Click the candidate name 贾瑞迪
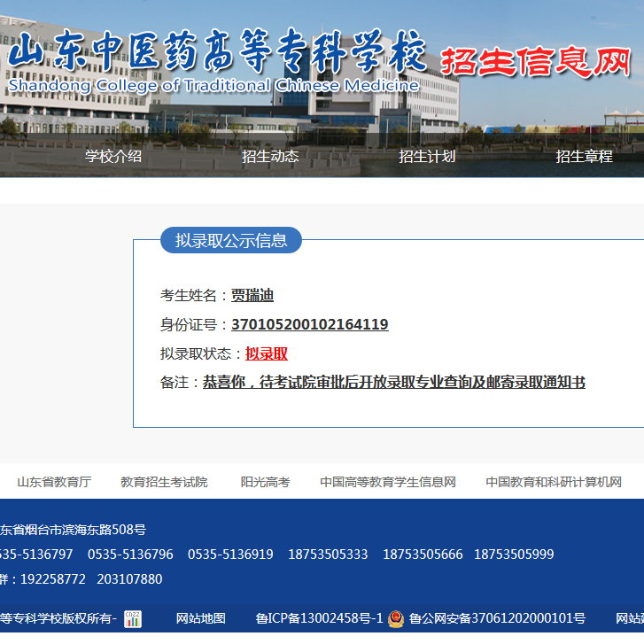This screenshot has width=644, height=644. (x=252, y=295)
